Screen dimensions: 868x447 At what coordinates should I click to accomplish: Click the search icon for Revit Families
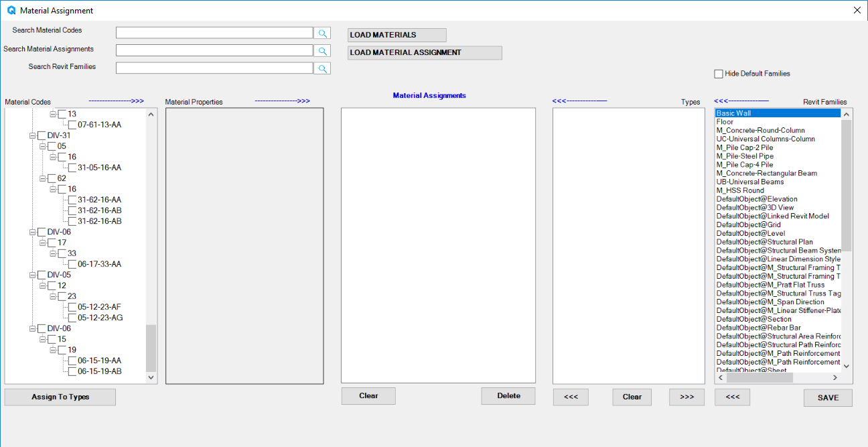(x=322, y=68)
